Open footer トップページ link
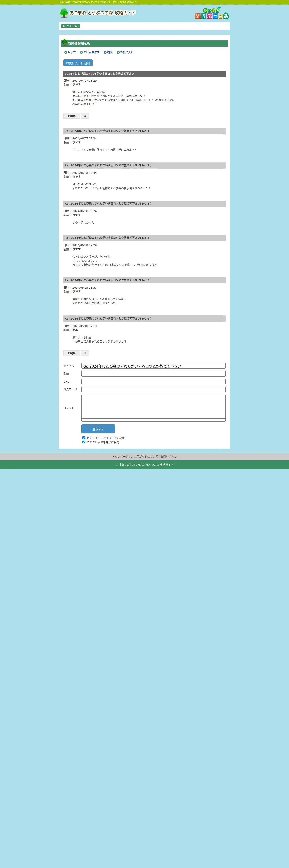Viewport: 289px width, 868px height. (x=120, y=457)
